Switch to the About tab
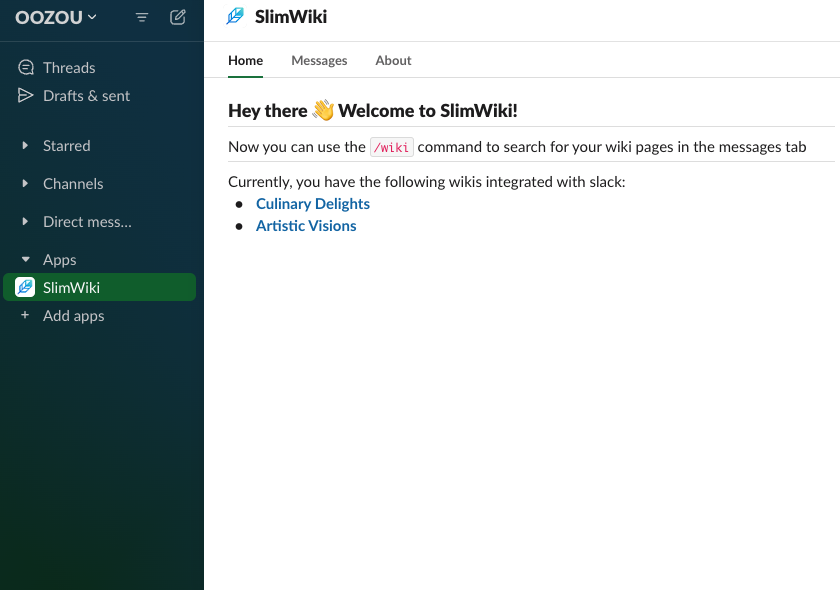This screenshot has width=840, height=590. tap(393, 61)
